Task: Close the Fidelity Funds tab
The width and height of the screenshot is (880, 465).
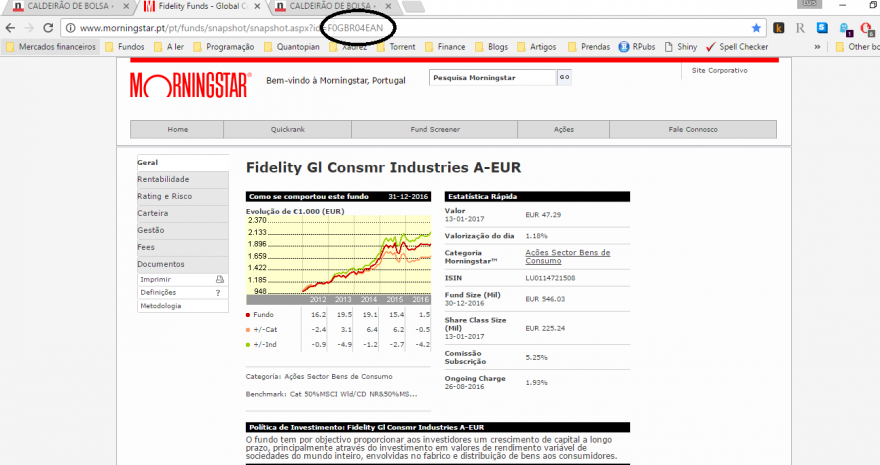Action: click(x=257, y=7)
